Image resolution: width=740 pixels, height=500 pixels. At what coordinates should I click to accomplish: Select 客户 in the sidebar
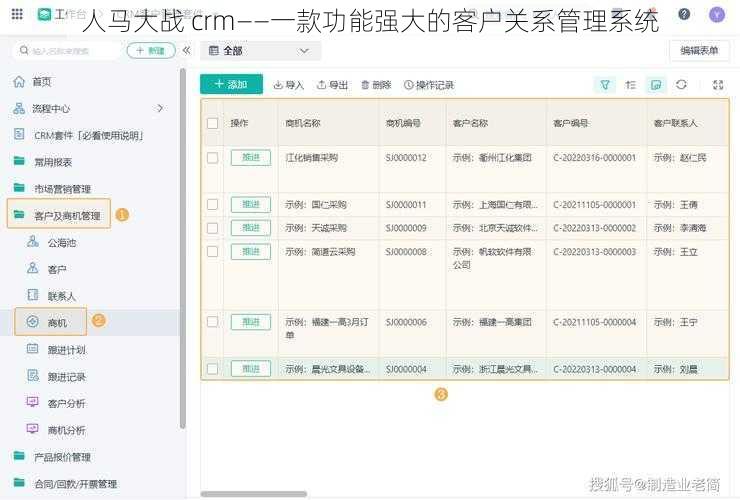pos(57,270)
